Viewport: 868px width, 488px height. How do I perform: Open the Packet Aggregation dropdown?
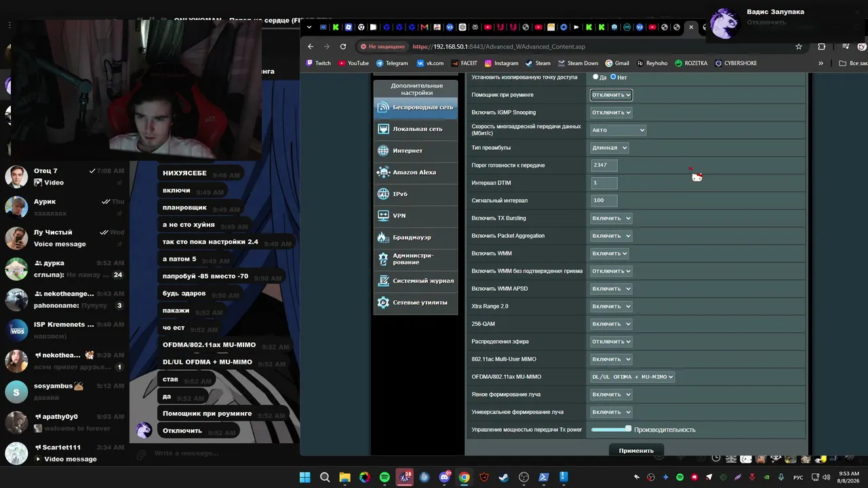(611, 236)
